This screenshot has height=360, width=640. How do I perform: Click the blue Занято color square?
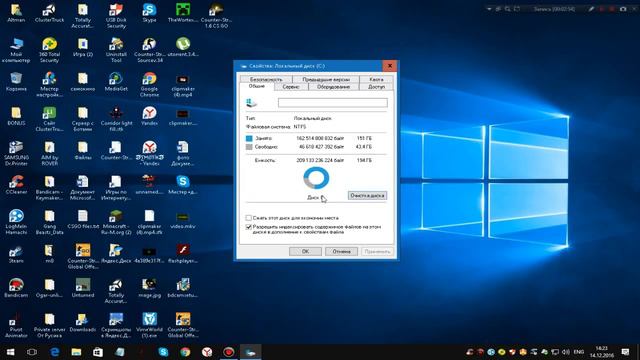pos(249,138)
